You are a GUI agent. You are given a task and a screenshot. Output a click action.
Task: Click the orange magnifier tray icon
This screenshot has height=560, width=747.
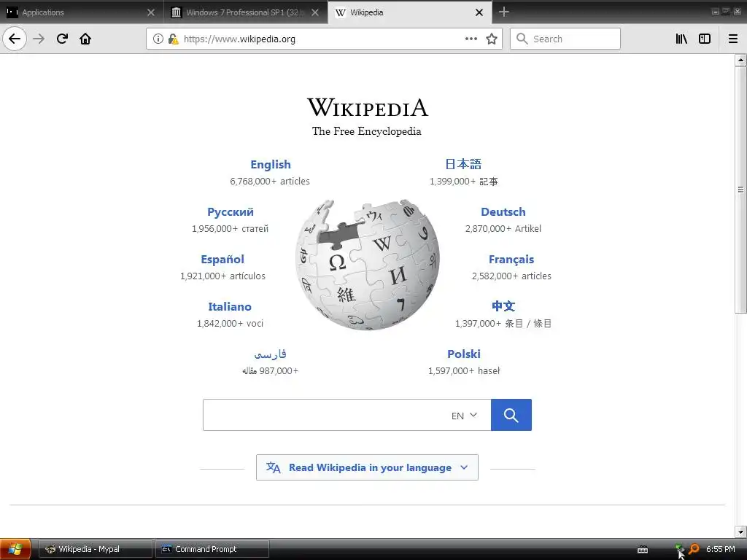click(x=694, y=549)
